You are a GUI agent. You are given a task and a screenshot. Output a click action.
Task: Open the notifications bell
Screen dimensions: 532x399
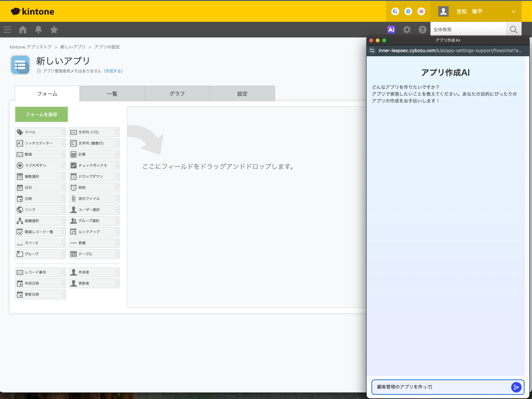[38, 30]
